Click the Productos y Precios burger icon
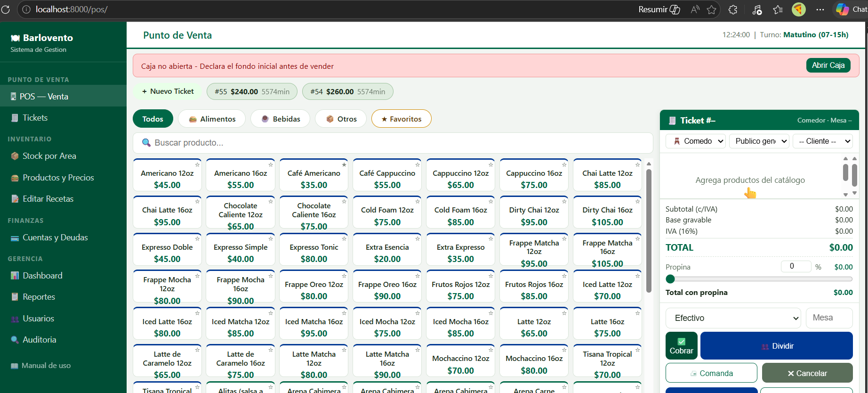The width and height of the screenshot is (868, 393). (x=15, y=178)
